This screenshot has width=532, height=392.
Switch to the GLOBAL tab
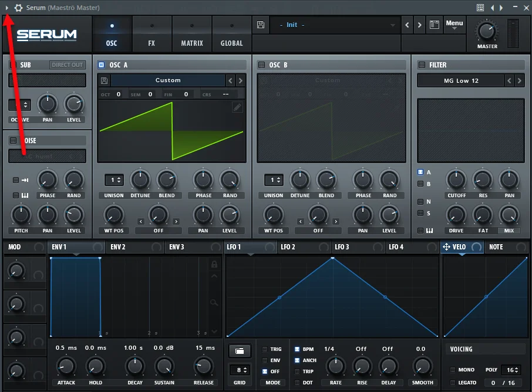click(x=232, y=34)
